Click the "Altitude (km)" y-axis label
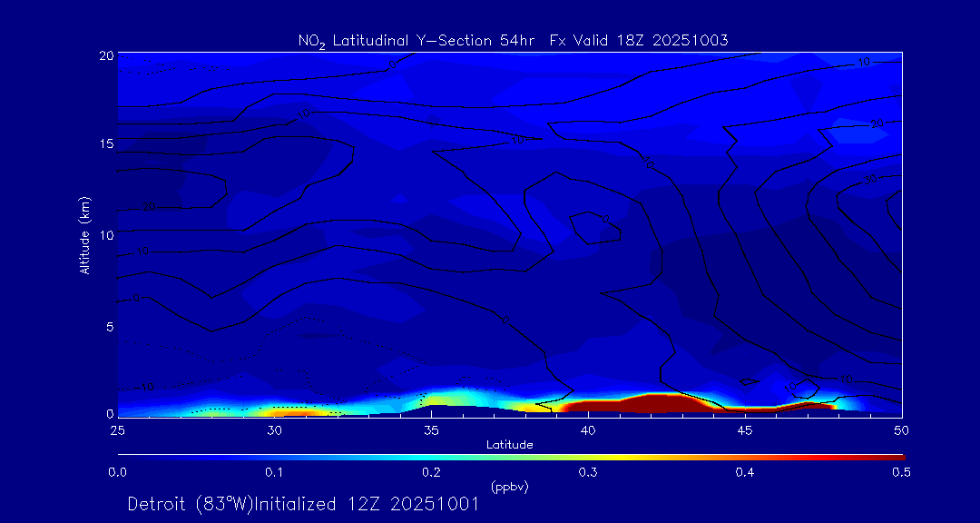Image resolution: width=980 pixels, height=523 pixels. coord(84,234)
